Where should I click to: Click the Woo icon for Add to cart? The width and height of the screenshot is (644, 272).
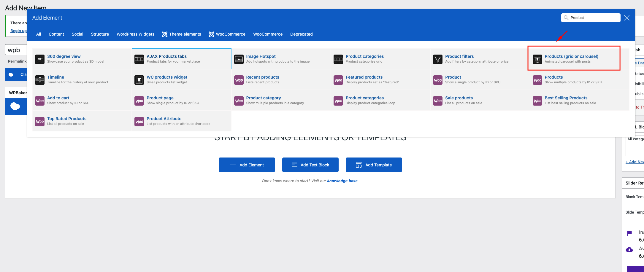(x=40, y=101)
